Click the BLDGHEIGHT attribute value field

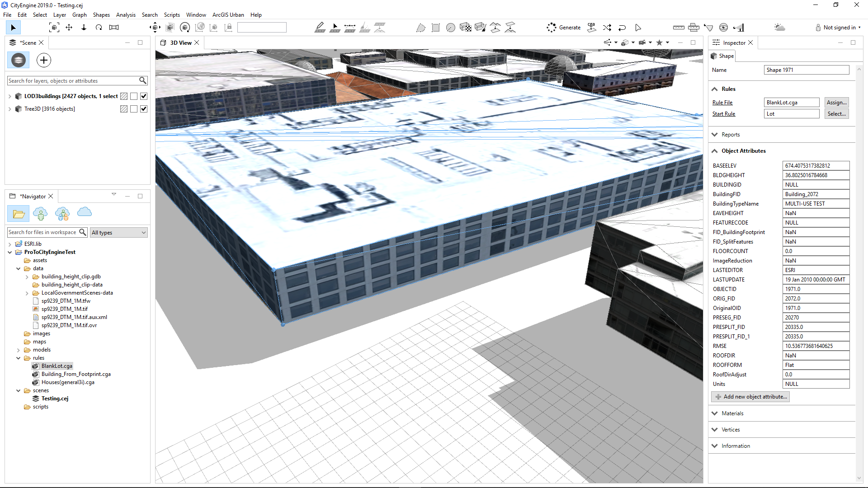816,175
